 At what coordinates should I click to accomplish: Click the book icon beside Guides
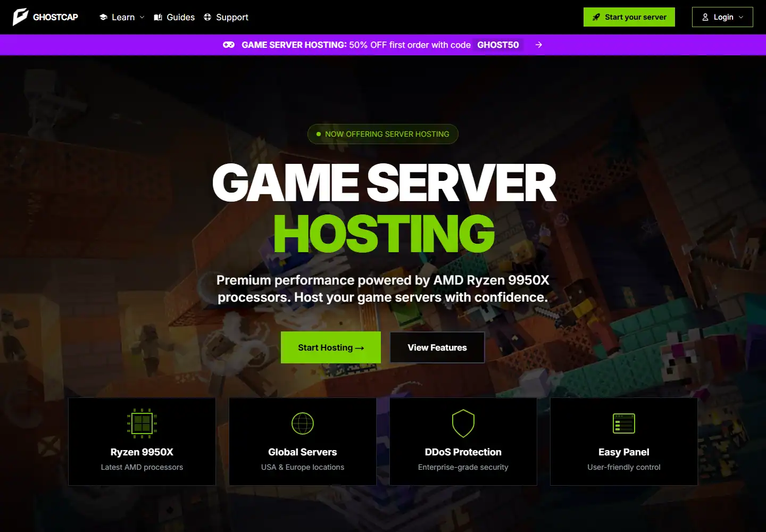pos(158,17)
